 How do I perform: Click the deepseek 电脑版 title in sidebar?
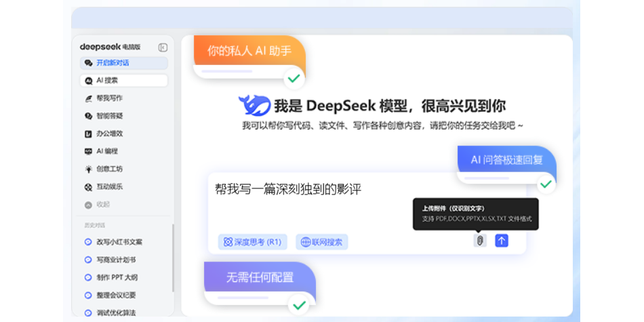(x=110, y=47)
